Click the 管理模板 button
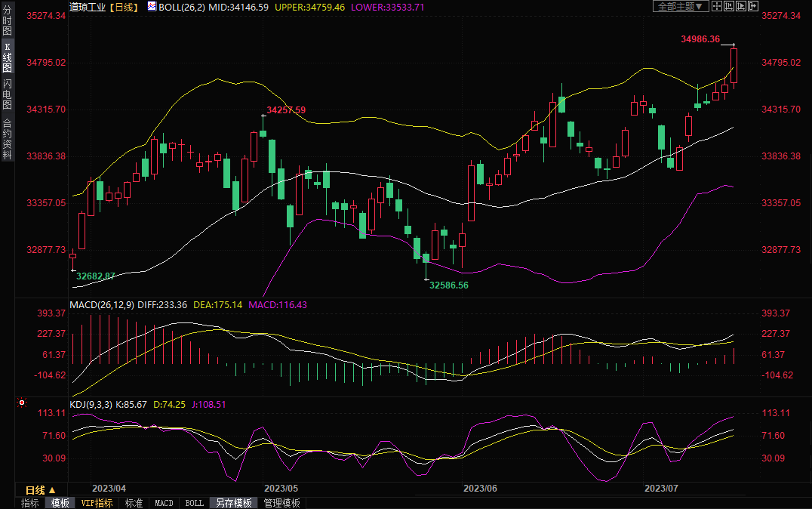Viewport: 812px width, 509px height. (x=281, y=503)
